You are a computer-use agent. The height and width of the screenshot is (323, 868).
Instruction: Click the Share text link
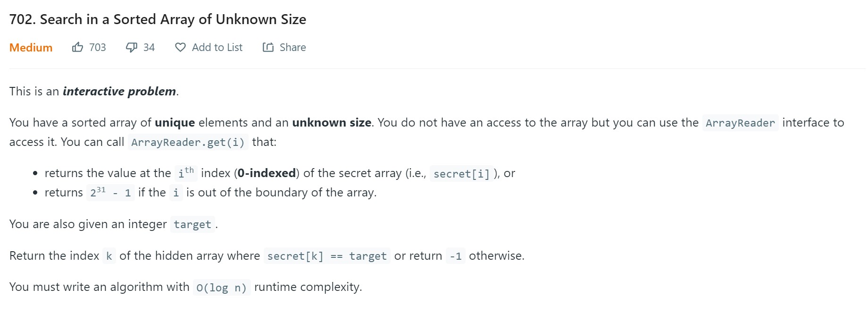coord(292,47)
